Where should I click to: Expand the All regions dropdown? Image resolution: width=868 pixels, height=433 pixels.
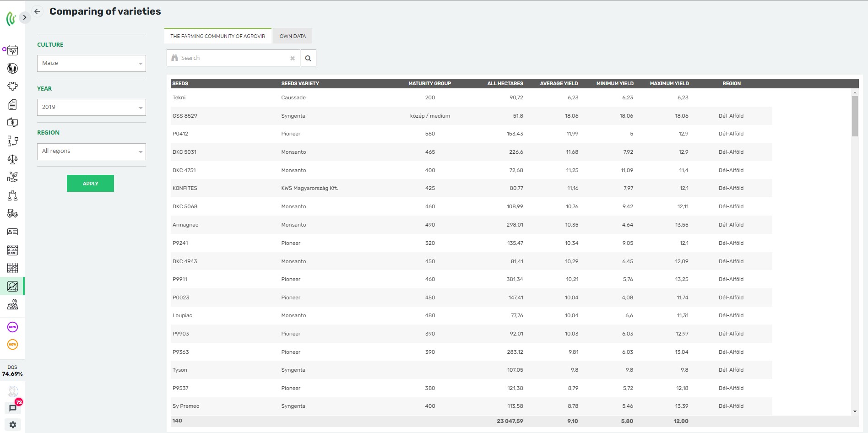click(91, 152)
